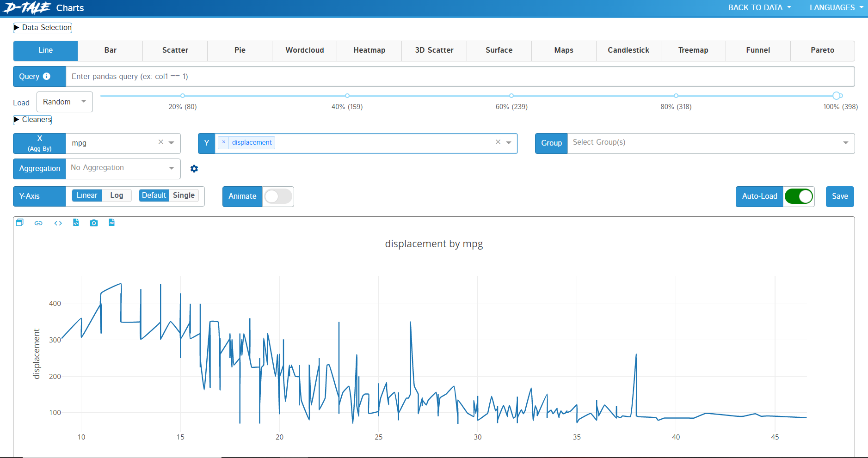Export chart as HTML file icon
Screen dimensions: 868x458
(x=76, y=223)
